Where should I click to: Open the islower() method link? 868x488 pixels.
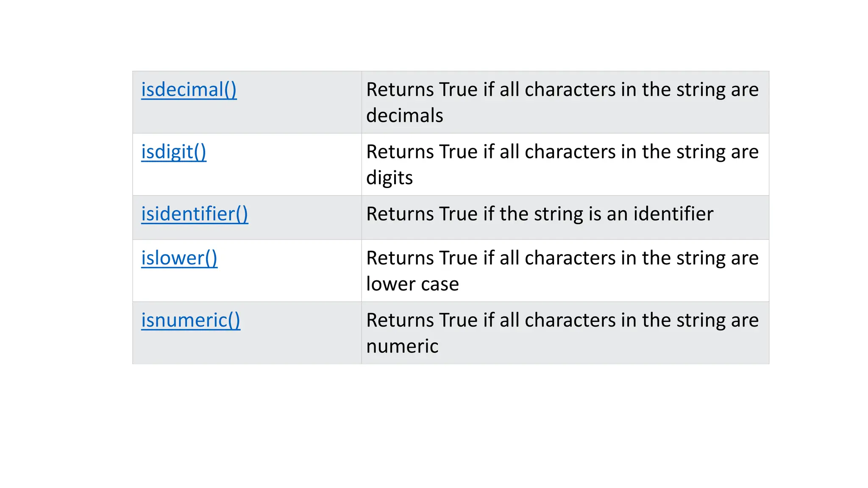click(x=179, y=258)
